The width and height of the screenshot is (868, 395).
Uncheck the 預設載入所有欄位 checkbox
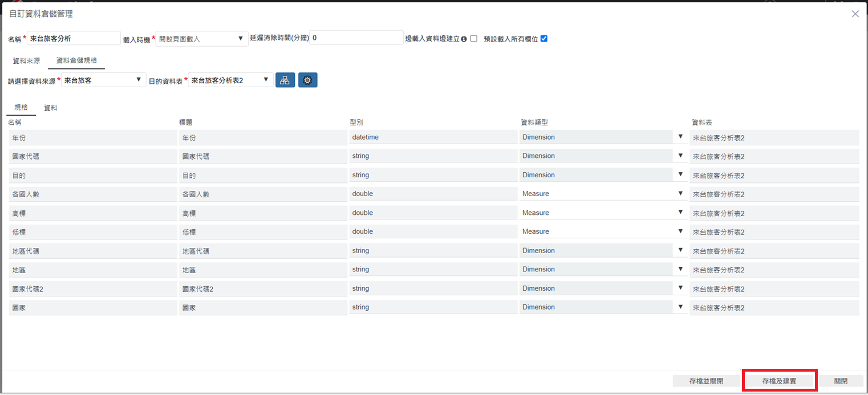[543, 39]
